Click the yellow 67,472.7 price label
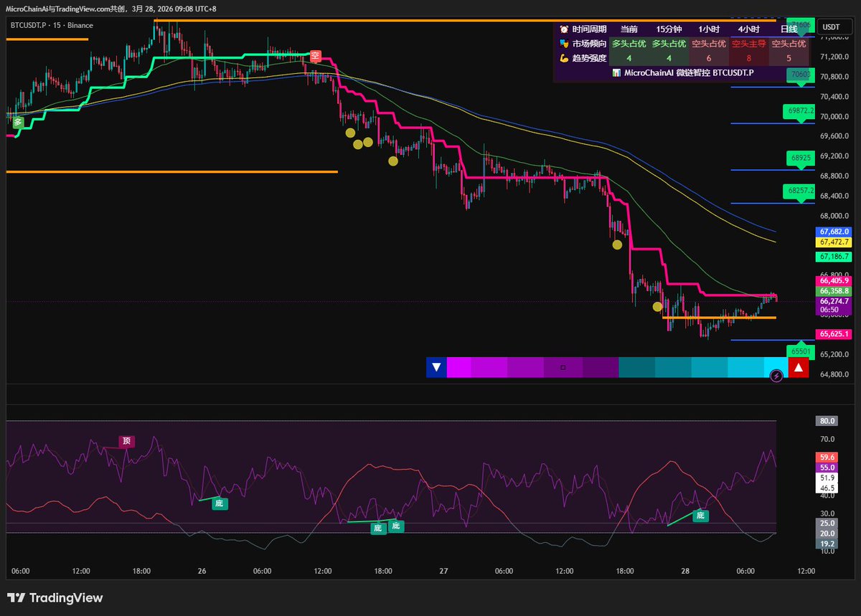The height and width of the screenshot is (616, 861). pyautogui.click(x=834, y=242)
